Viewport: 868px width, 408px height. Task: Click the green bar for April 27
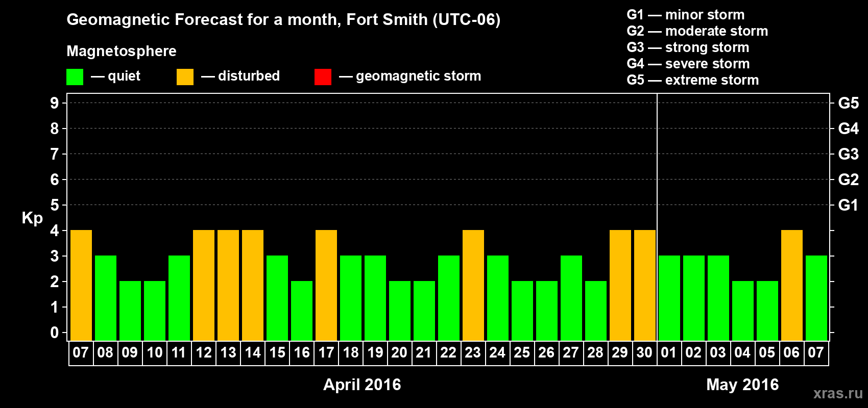pos(571,298)
